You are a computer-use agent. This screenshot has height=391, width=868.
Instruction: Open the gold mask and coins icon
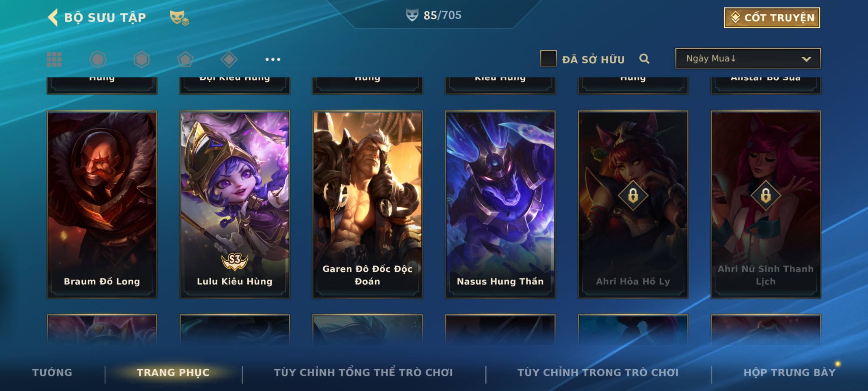(179, 18)
